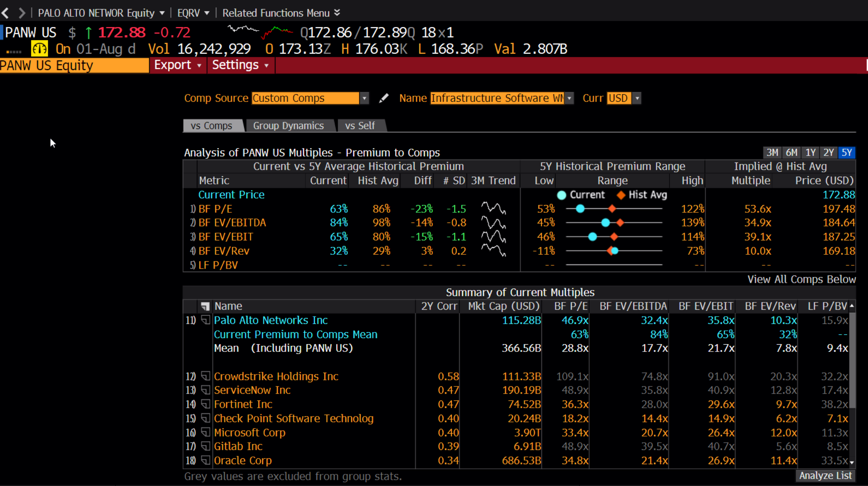Open the Fortinet Inc link
The width and height of the screenshot is (868, 486).
click(243, 404)
